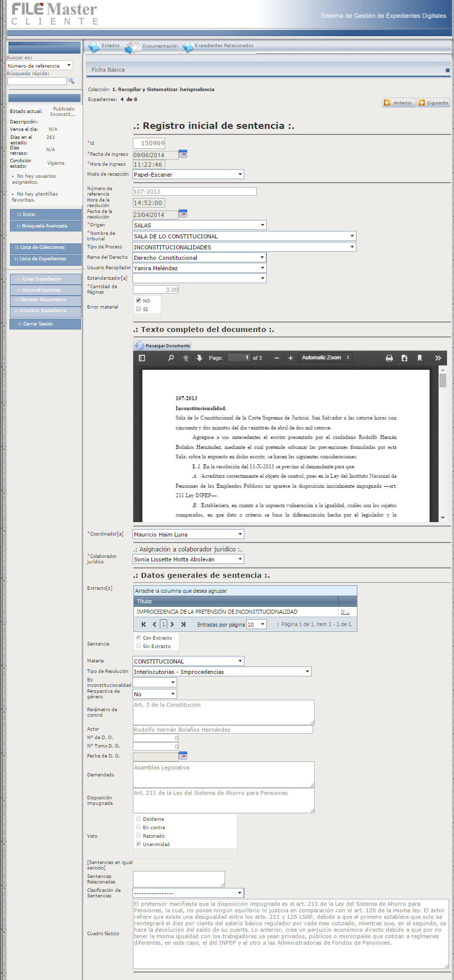Expand the Tipo de Proceso dropdown
Screen dimensions: 454x980
coord(352,247)
